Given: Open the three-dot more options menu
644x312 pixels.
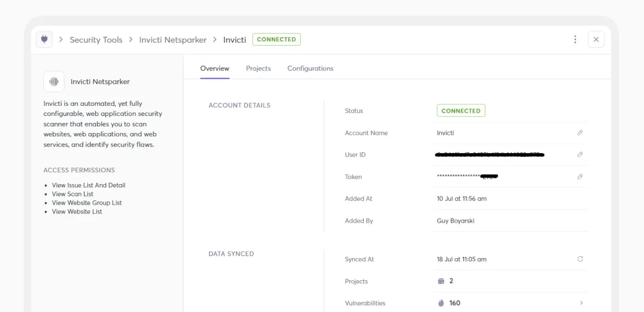Looking at the screenshot, I should coord(575,40).
